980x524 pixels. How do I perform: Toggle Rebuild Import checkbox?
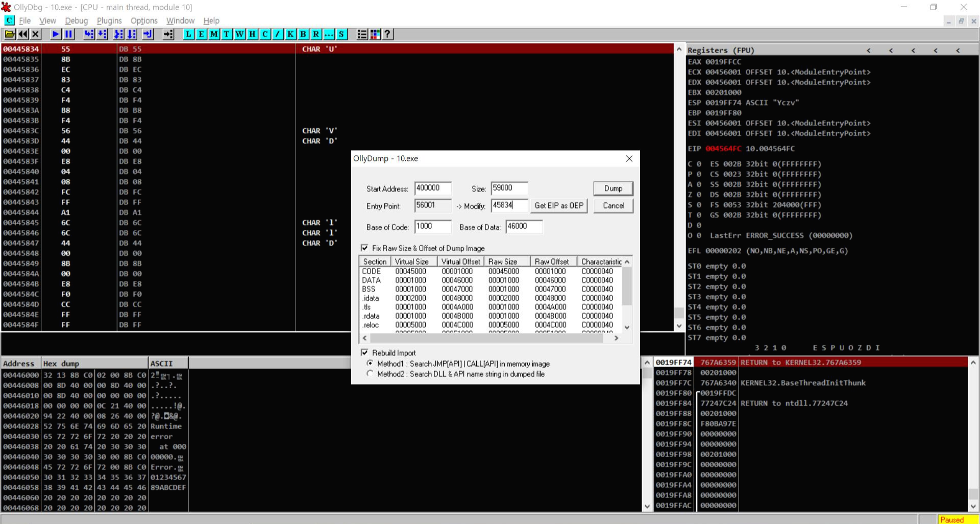point(364,352)
